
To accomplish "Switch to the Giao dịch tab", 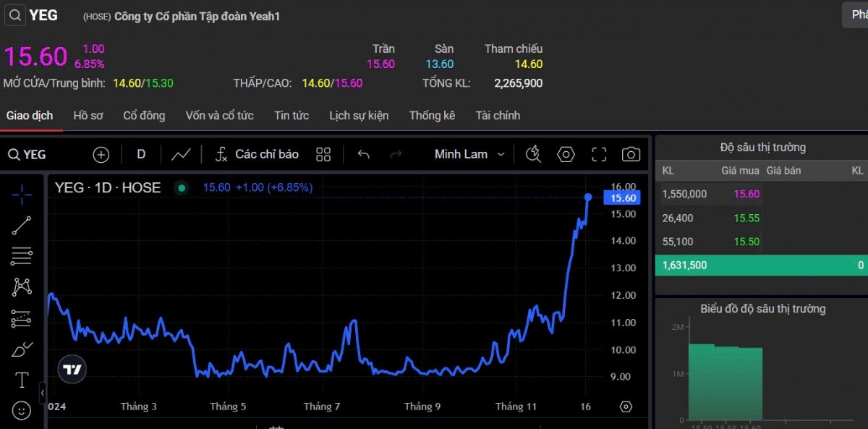I will (x=30, y=115).
